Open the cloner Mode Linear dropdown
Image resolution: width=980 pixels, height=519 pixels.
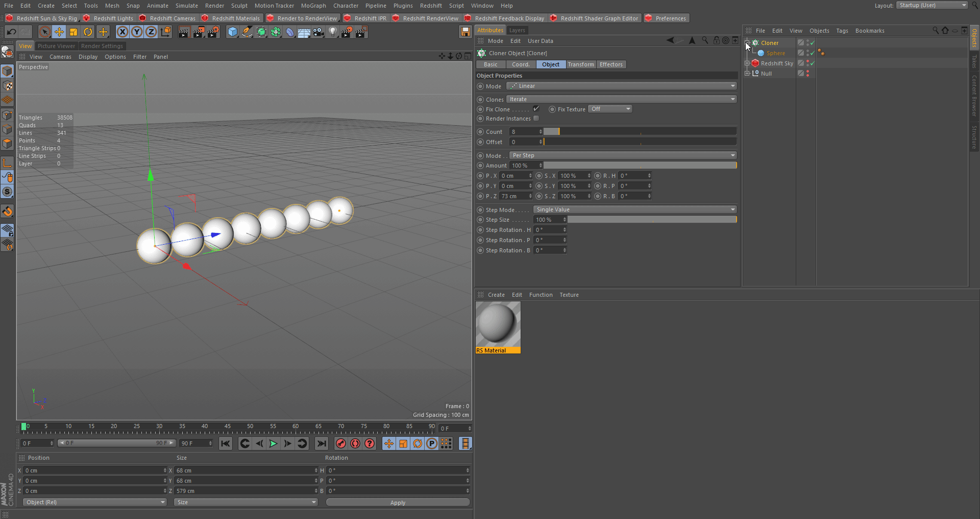tap(621, 86)
